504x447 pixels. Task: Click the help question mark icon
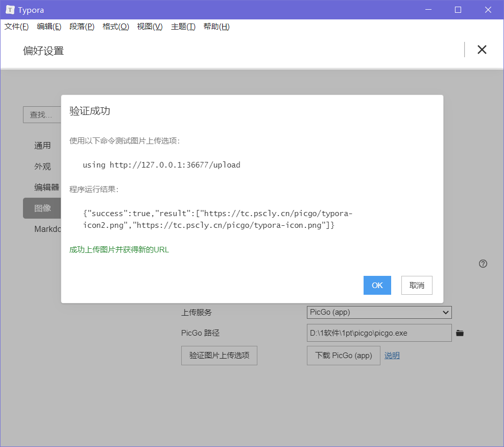483,264
